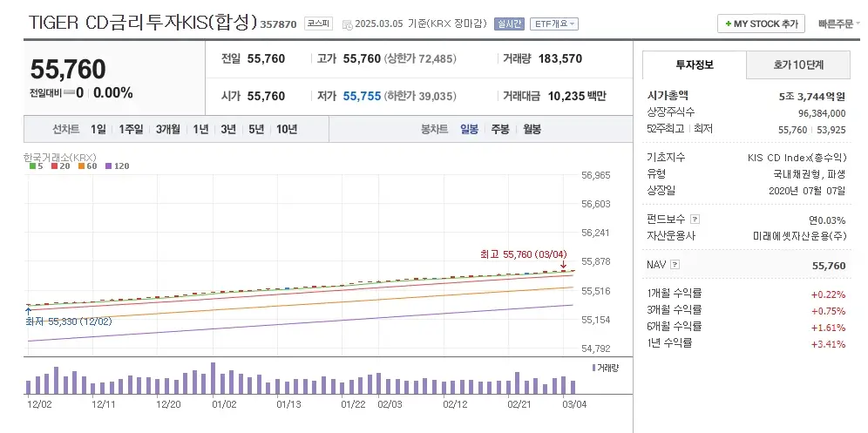868x433 pixels.
Task: Click the MY STOCK 추가 button
Action: click(760, 24)
